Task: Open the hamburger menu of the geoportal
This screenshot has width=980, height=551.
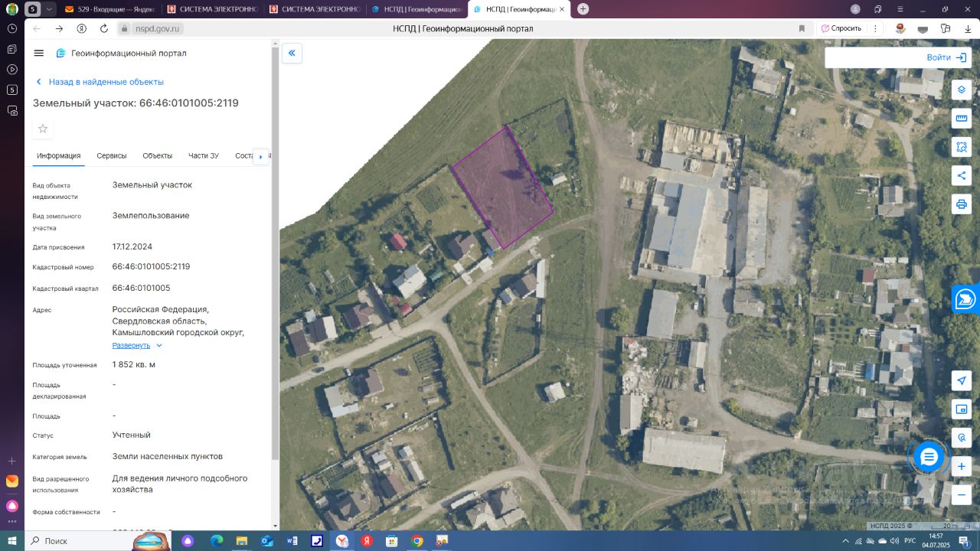Action: (39, 53)
